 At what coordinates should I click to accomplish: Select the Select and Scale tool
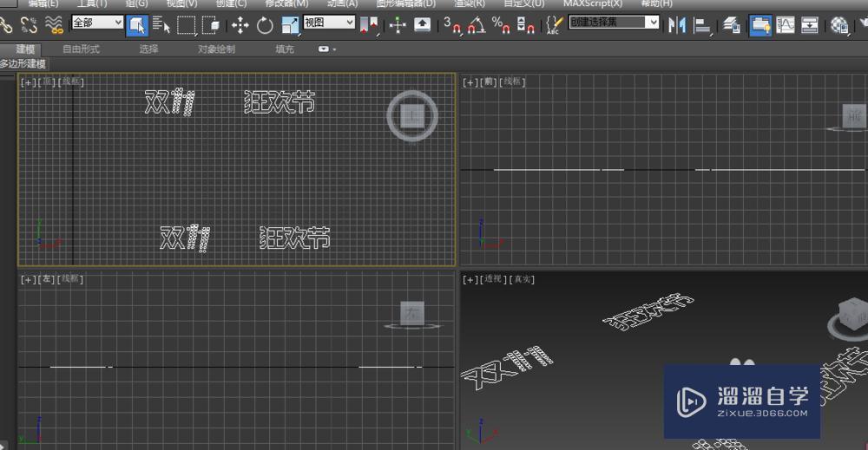click(x=290, y=25)
